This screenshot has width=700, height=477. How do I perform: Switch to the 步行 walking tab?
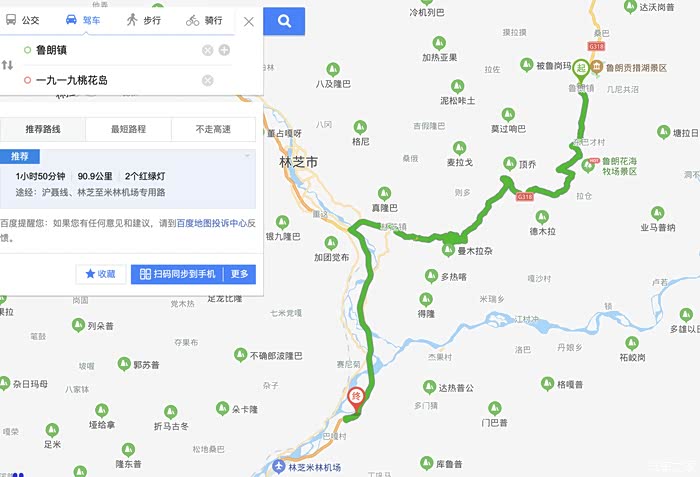click(x=143, y=20)
